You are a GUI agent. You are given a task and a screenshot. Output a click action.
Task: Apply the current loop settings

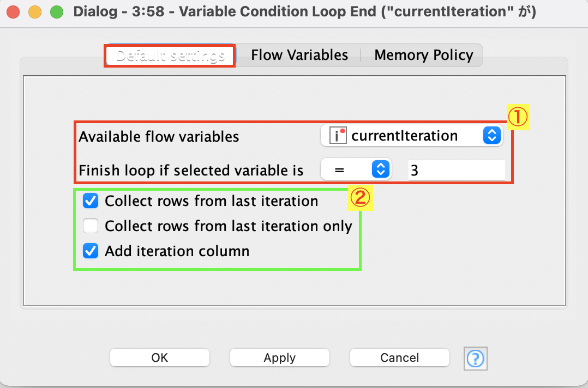279,357
